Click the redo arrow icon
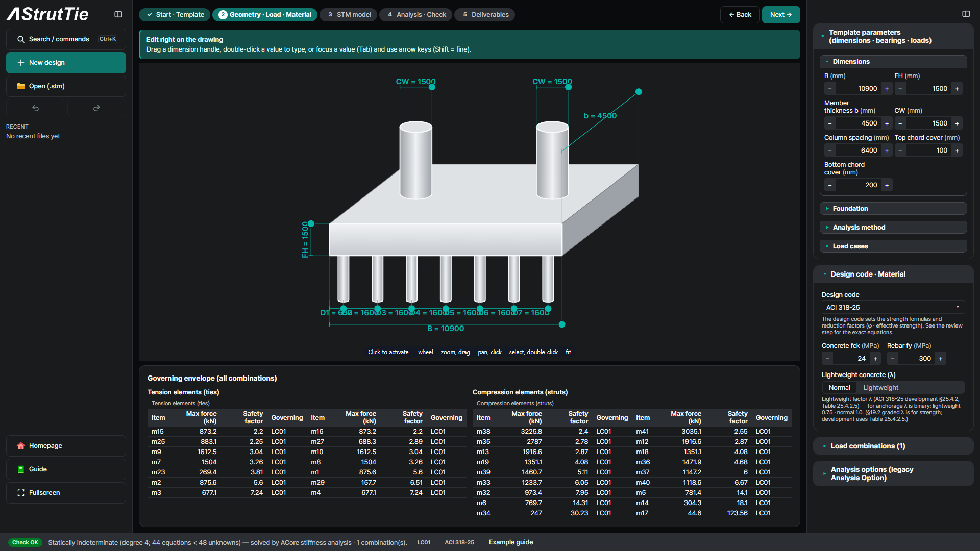Screen dimensions: 980x551 [x=96, y=108]
